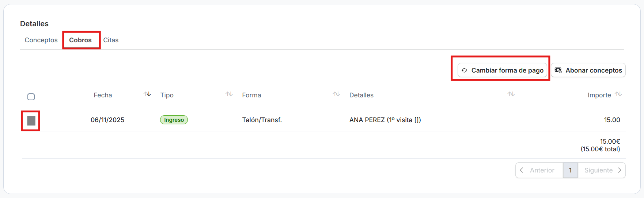The height and width of the screenshot is (198, 644).
Task: Sort rows by Importe amount
Action: [618, 94]
